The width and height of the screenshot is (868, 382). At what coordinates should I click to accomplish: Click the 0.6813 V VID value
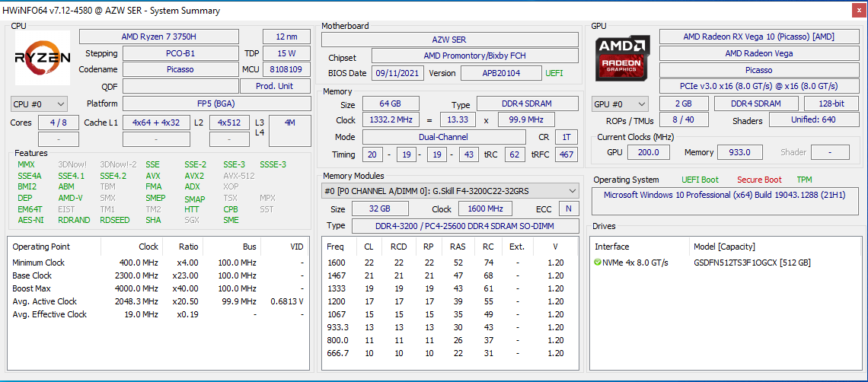coord(287,301)
